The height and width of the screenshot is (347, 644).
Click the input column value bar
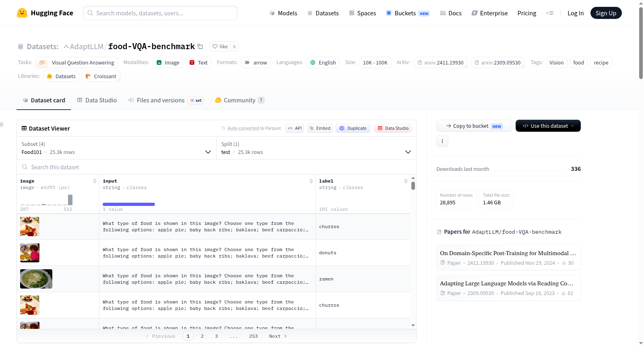pyautogui.click(x=129, y=204)
